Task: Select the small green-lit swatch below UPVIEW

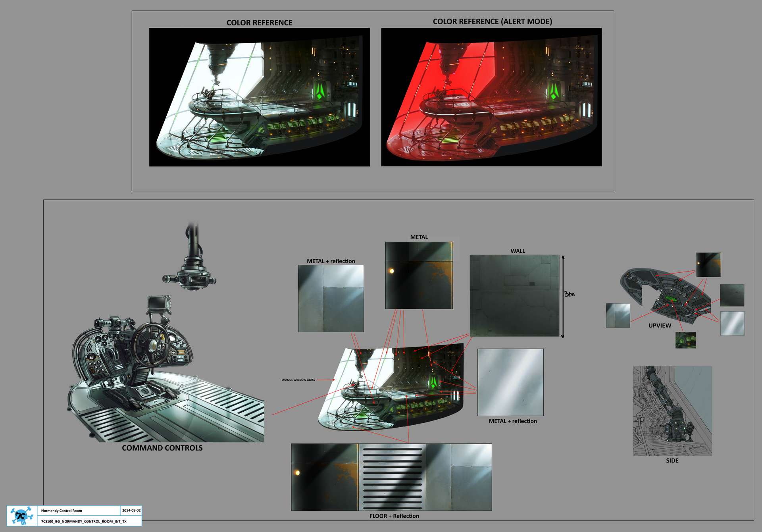Action: click(x=685, y=340)
